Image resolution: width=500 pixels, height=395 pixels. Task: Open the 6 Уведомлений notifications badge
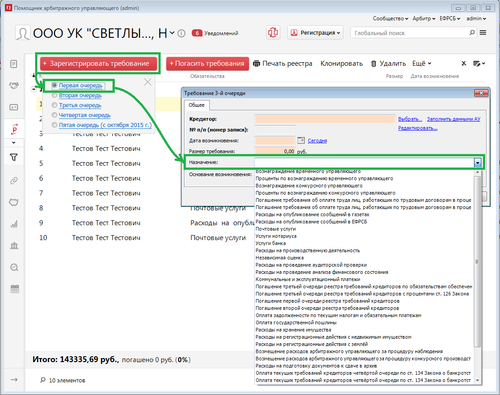[x=215, y=33]
